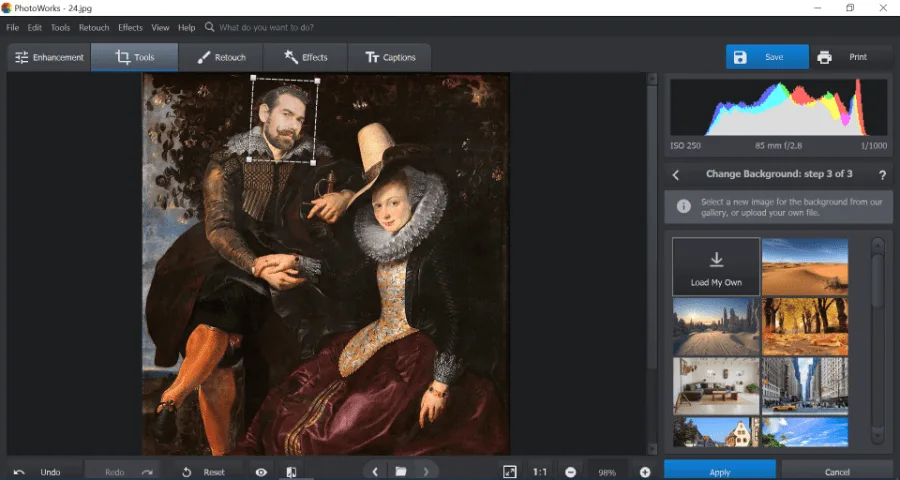Screen dimensions: 900x480
Task: Go back to previous Change Background step
Action: tap(676, 175)
